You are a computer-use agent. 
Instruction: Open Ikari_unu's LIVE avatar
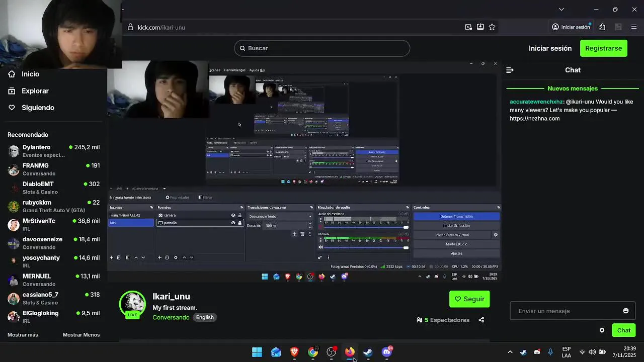(x=132, y=304)
